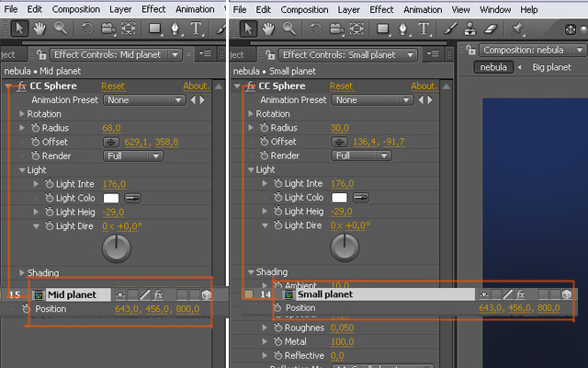The width and height of the screenshot is (588, 368).
Task: Open the Effect Controls: Mid planet tab dropdown
Action: (175, 55)
